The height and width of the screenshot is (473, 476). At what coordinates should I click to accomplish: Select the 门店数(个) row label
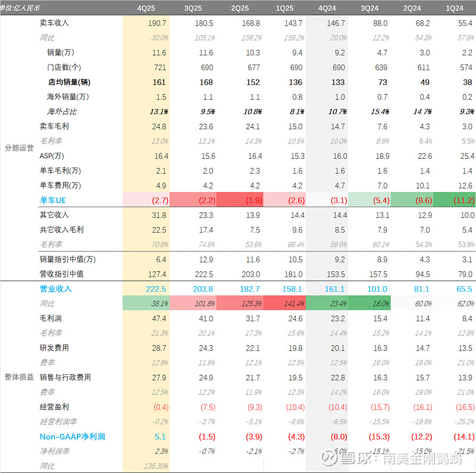(x=64, y=67)
